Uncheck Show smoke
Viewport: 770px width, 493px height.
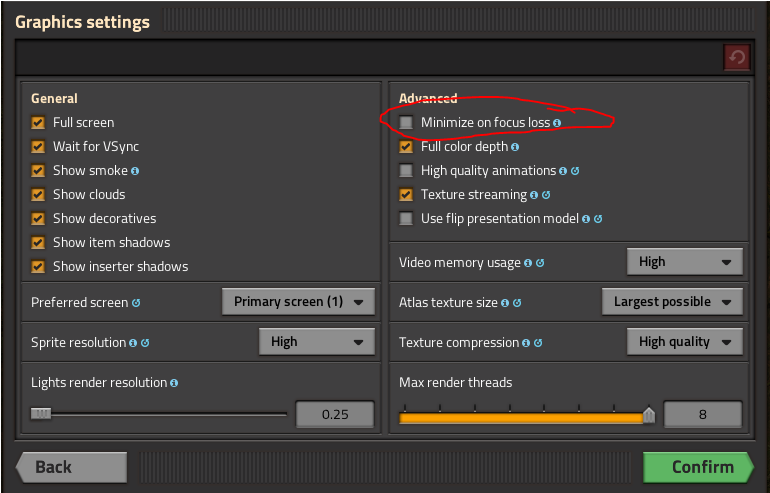pos(38,170)
